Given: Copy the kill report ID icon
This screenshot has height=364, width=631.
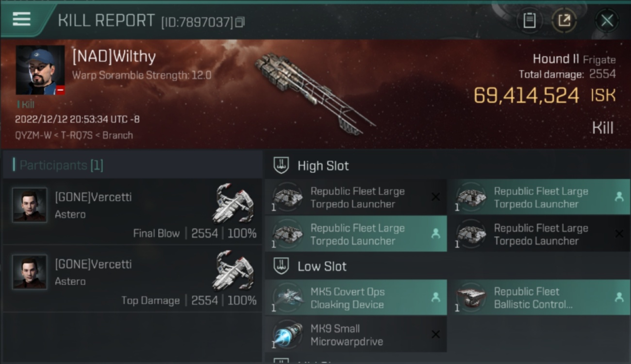Looking at the screenshot, I should (240, 22).
